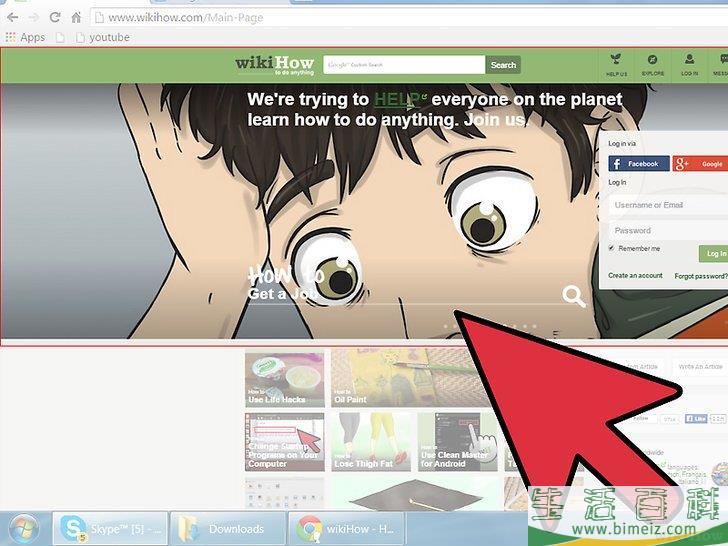Open the Downloads folder taskbar item
This screenshot has height=546, width=728.
228,528
